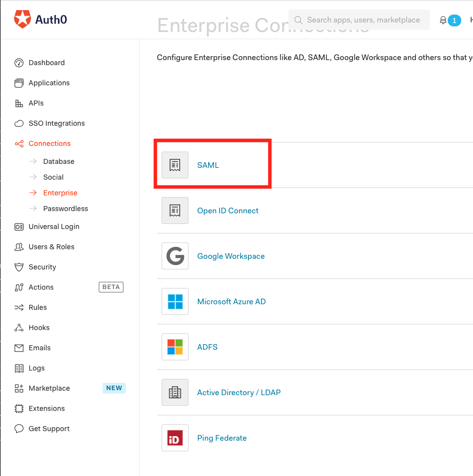Click the Extensions chip icon
Image resolution: width=473 pixels, height=476 pixels.
19,409
